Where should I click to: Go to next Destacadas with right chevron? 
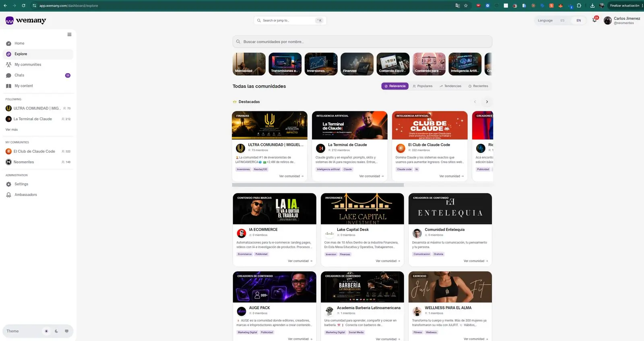[x=487, y=102]
